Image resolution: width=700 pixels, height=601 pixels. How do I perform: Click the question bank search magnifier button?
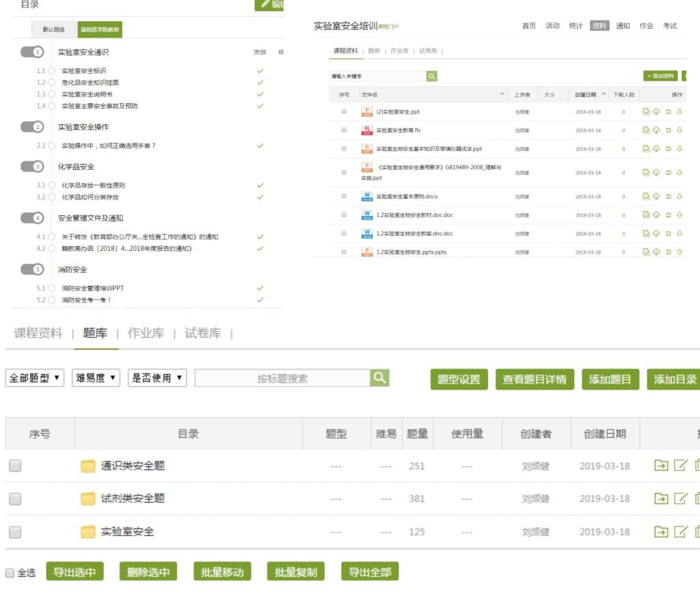pos(379,378)
